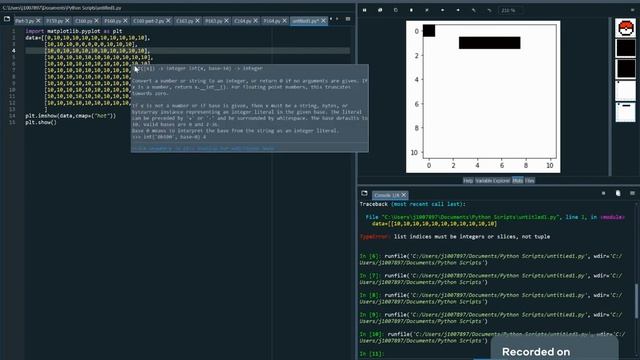Click the import matplotlib.pyplot code line

click(x=73, y=31)
